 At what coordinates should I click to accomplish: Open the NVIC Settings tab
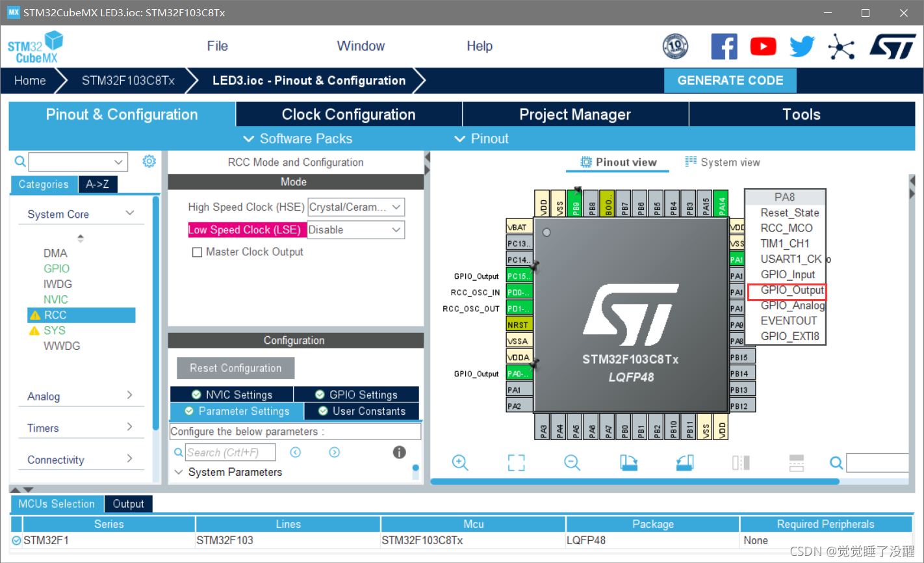(232, 395)
